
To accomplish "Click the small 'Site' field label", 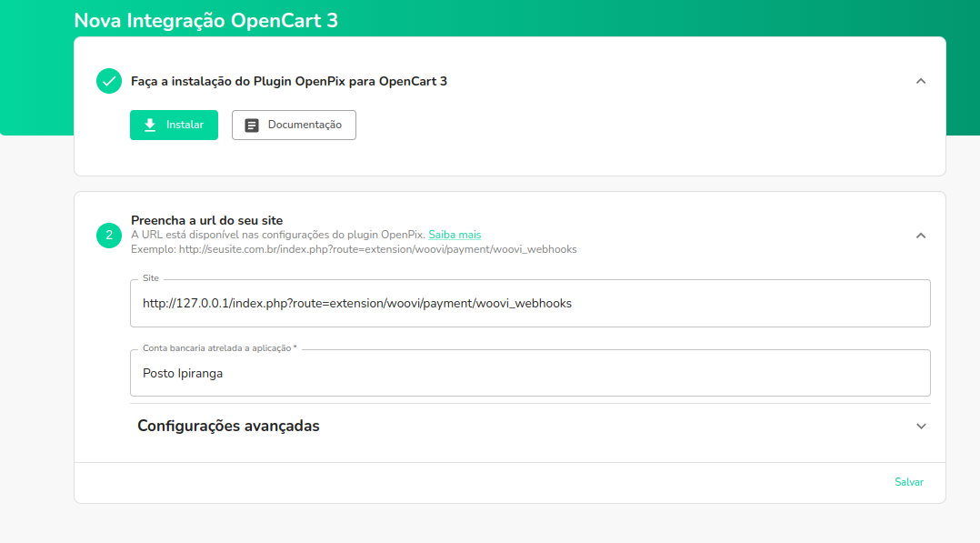I will (x=150, y=279).
